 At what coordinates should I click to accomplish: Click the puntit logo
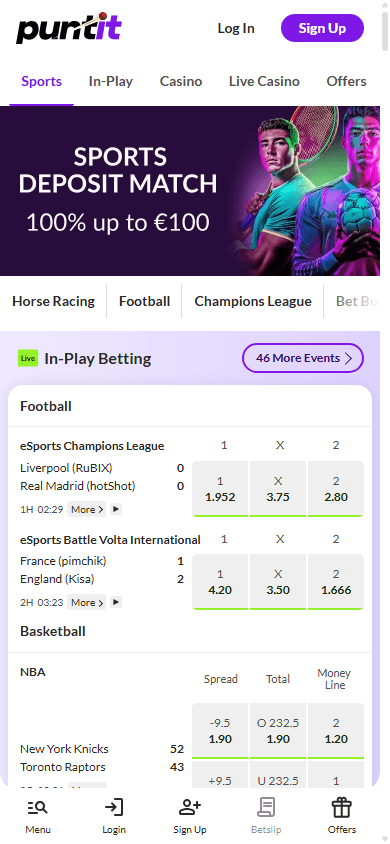69,29
